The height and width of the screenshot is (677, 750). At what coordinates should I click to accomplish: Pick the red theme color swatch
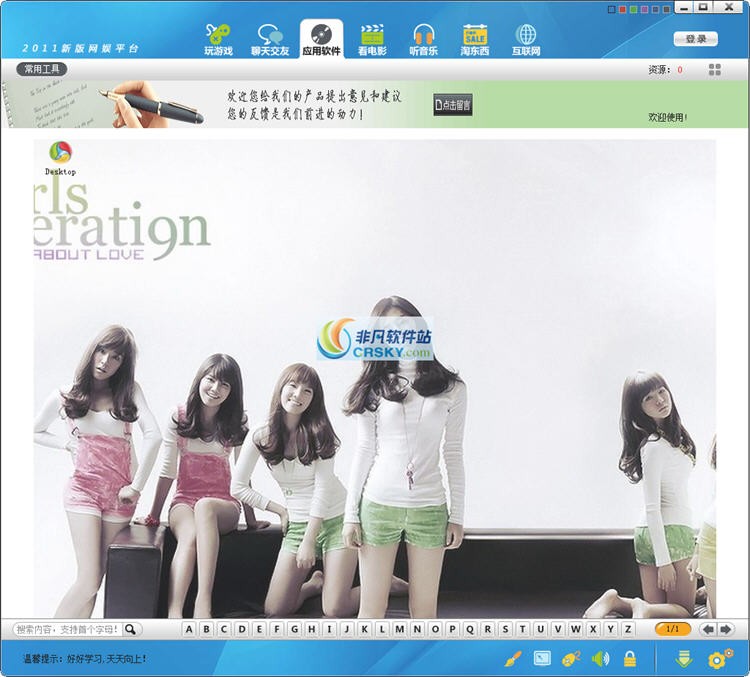click(624, 9)
